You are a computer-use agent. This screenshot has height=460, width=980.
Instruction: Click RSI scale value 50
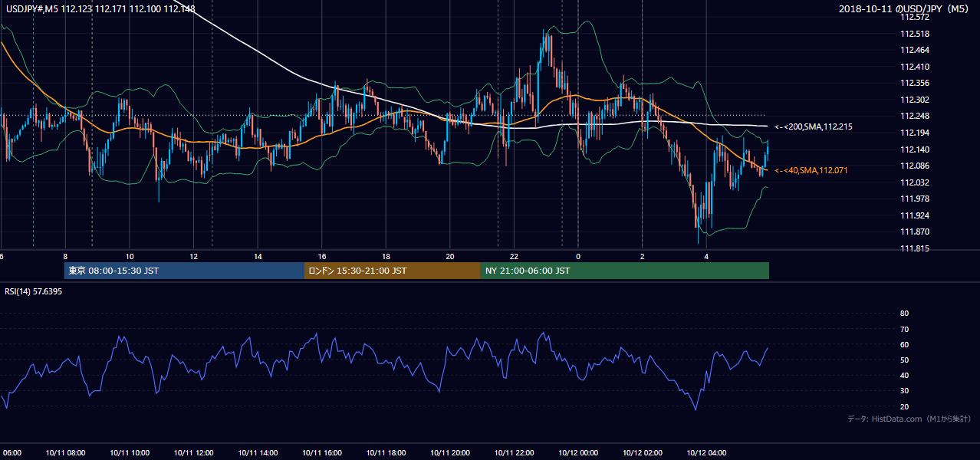click(904, 360)
